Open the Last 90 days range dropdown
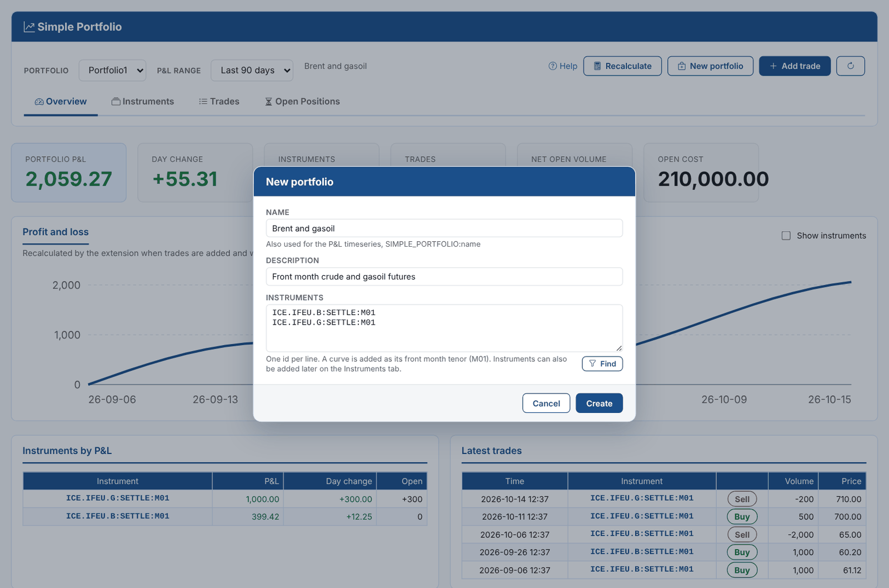This screenshot has height=588, width=889. coord(252,71)
